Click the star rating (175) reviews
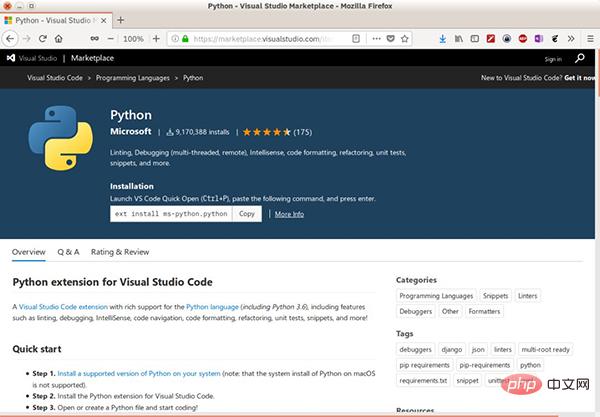The width and height of the screenshot is (600, 417). click(277, 132)
